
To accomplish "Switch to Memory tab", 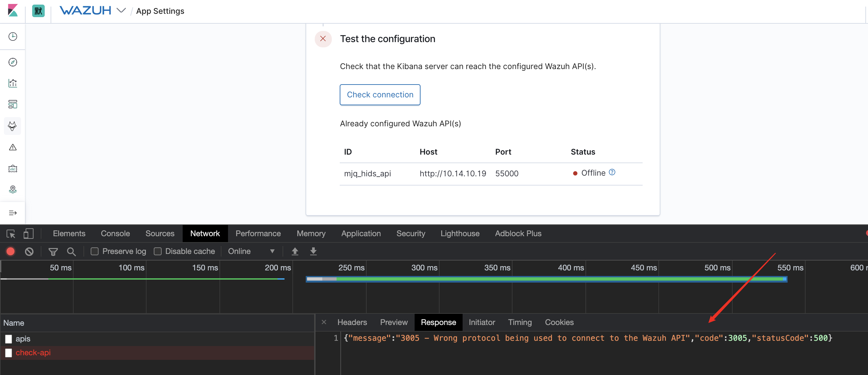I will pyautogui.click(x=311, y=233).
